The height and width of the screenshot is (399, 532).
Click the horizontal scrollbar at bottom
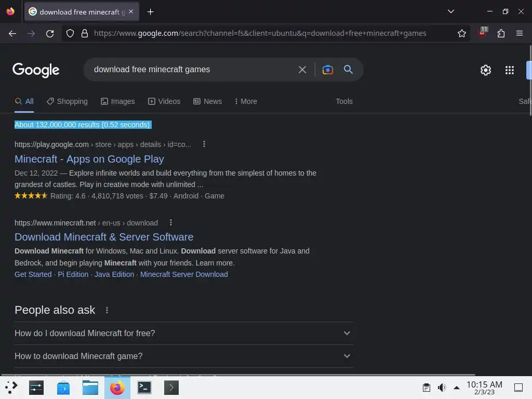[x=237, y=375]
